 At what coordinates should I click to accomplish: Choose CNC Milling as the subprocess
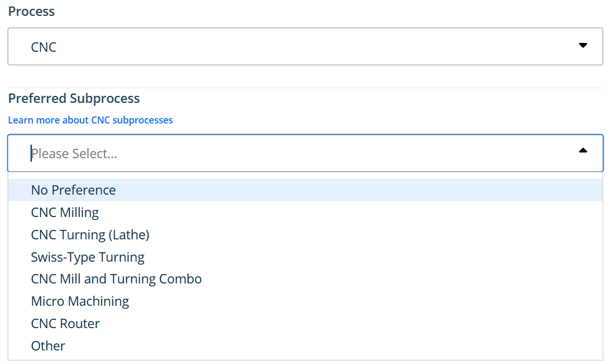[x=65, y=212]
